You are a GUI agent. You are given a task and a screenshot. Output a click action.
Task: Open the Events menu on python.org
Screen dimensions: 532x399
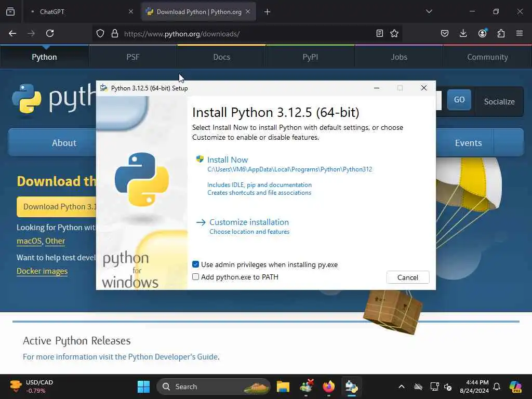tap(468, 143)
